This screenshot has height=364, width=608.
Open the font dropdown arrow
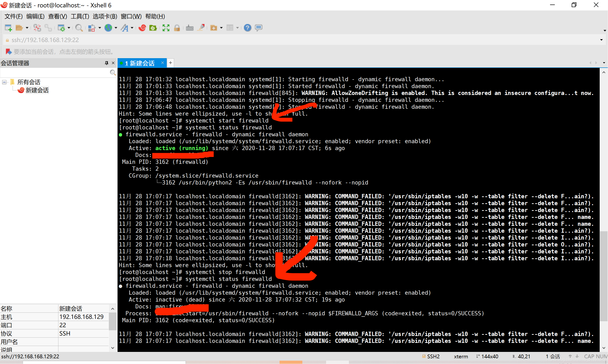(x=132, y=28)
